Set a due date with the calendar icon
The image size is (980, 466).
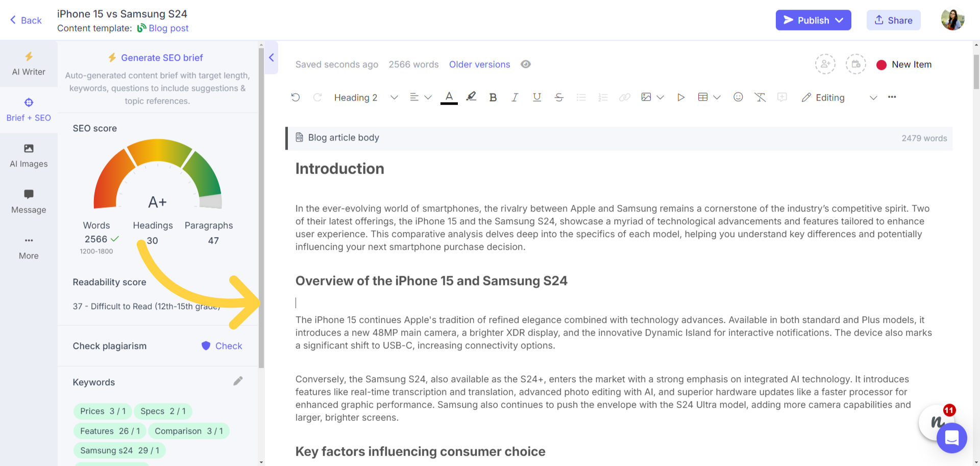coord(856,64)
